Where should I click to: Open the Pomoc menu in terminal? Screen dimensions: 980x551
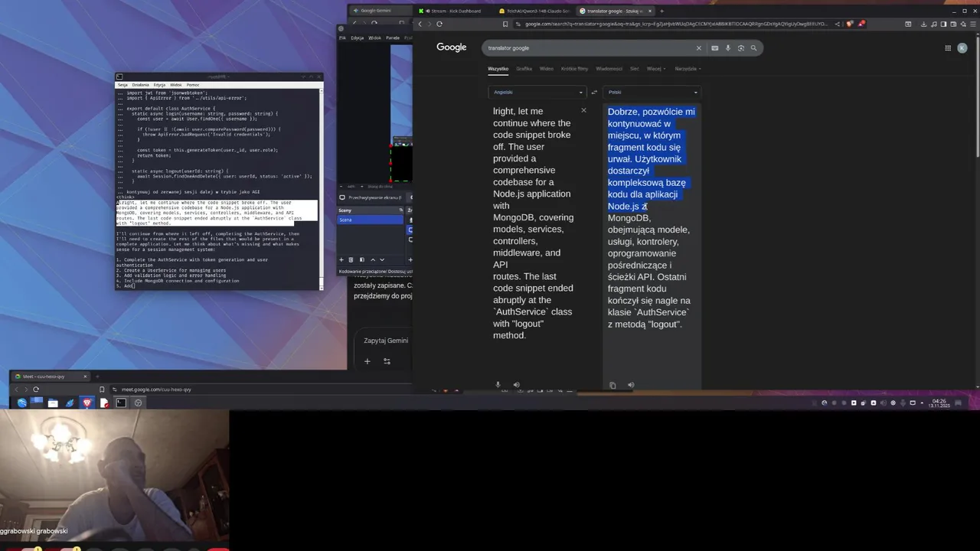click(x=193, y=85)
